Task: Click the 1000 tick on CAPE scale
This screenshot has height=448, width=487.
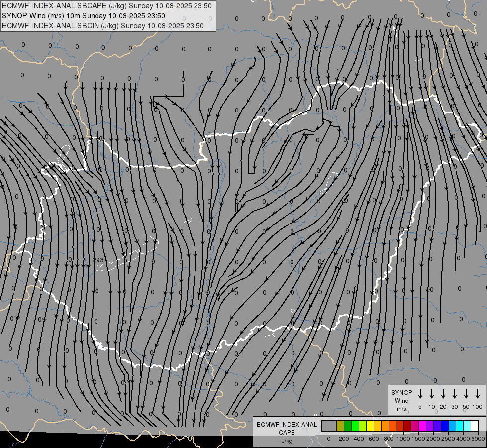Action: tap(403, 439)
